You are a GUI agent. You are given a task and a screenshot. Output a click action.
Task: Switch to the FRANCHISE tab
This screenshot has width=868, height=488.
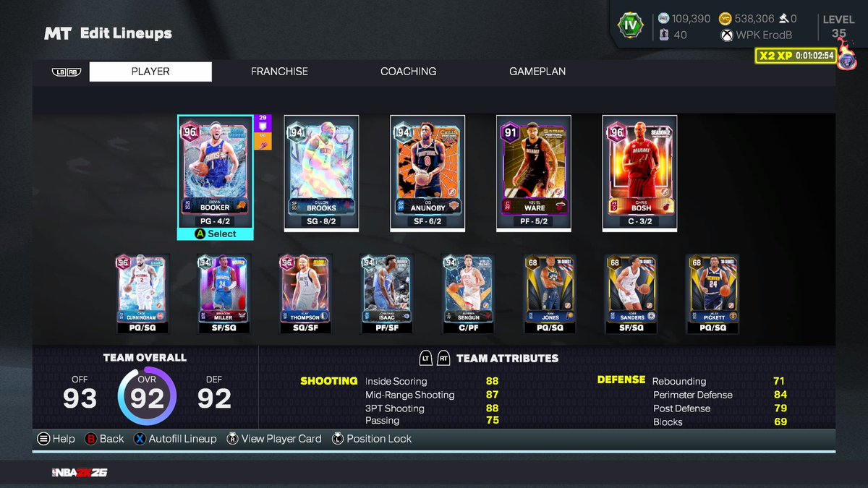[x=279, y=72]
